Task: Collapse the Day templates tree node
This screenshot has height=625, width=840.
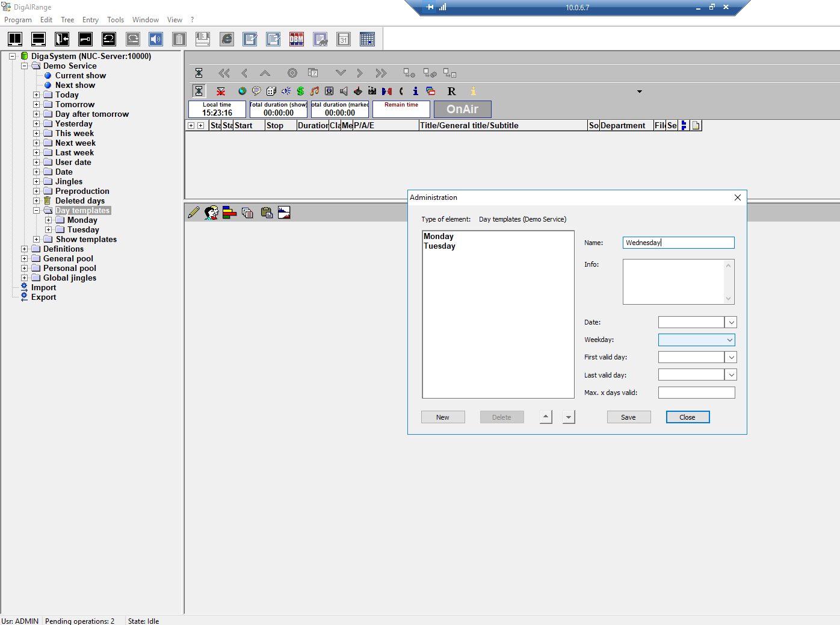Action: [x=37, y=211]
